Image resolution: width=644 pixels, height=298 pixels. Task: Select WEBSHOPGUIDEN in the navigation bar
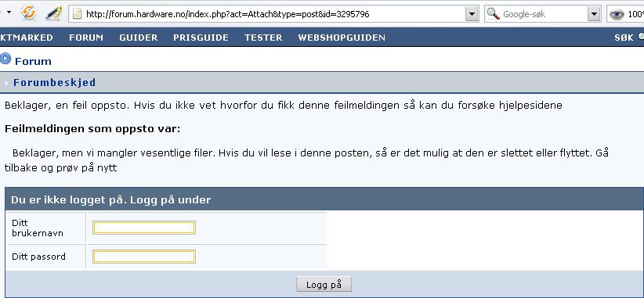[342, 38]
